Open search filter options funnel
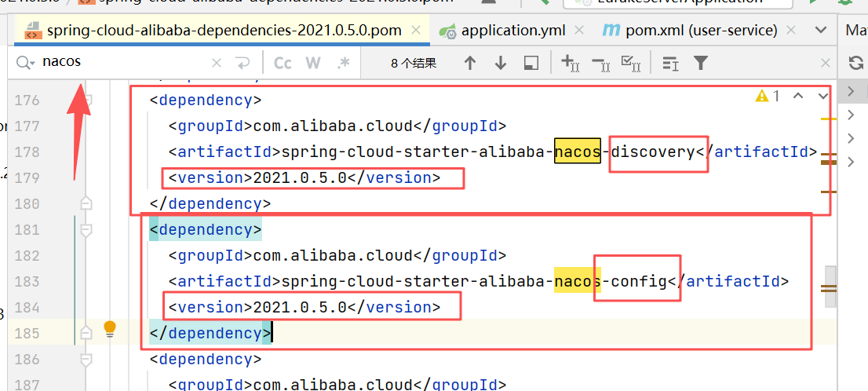The image size is (868, 391). 701,63
